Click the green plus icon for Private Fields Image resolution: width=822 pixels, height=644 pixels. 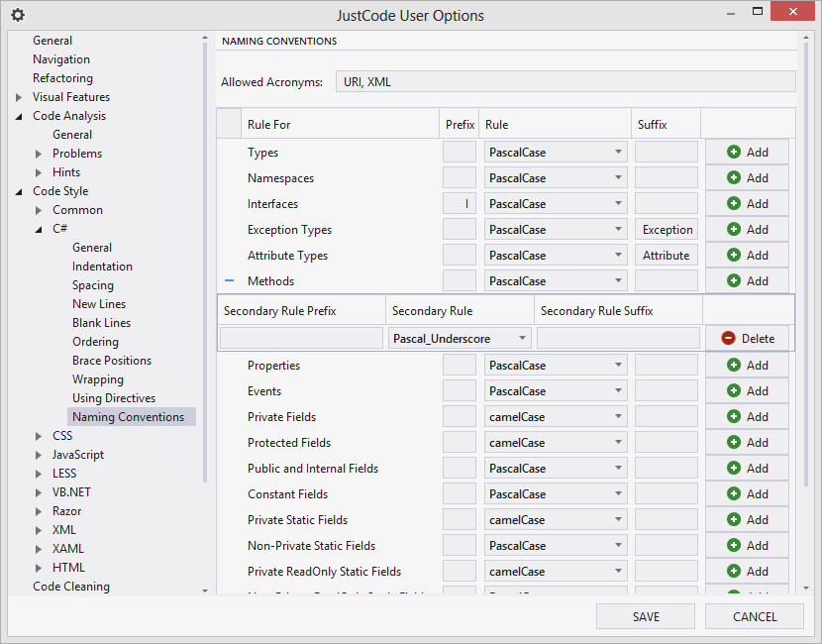(x=734, y=416)
